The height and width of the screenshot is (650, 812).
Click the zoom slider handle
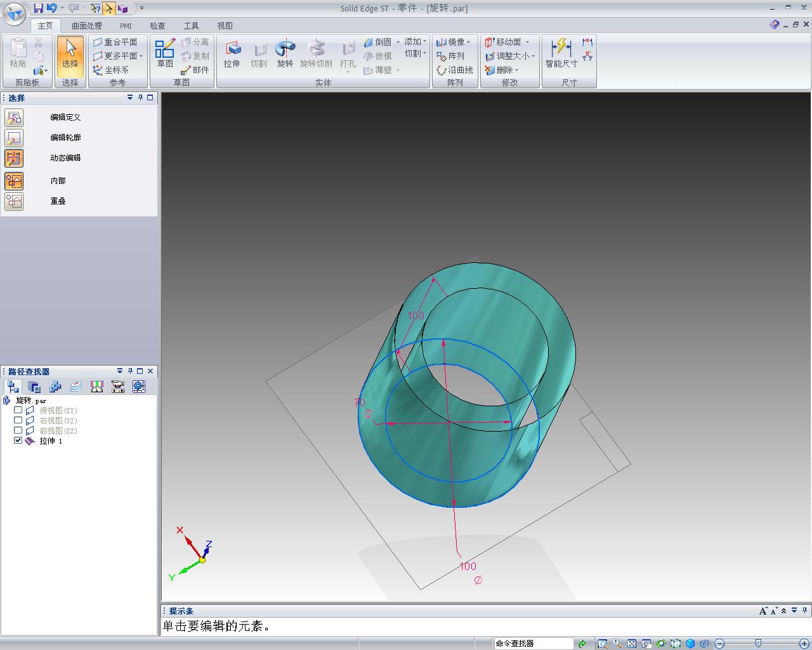pos(758,643)
